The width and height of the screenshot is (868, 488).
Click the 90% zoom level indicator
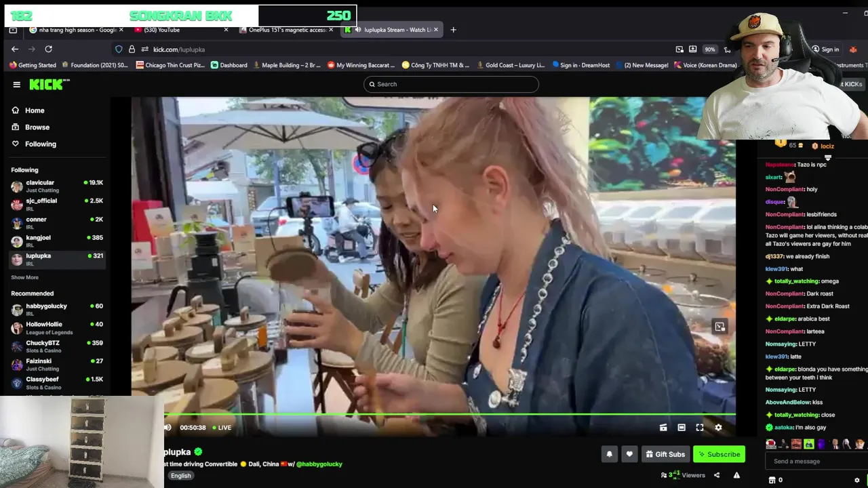click(709, 49)
